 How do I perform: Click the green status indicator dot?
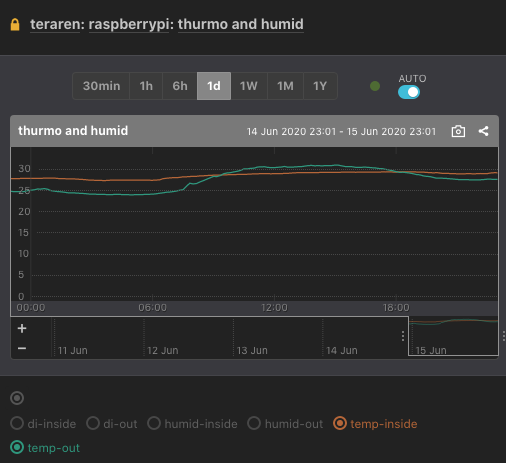pos(375,86)
